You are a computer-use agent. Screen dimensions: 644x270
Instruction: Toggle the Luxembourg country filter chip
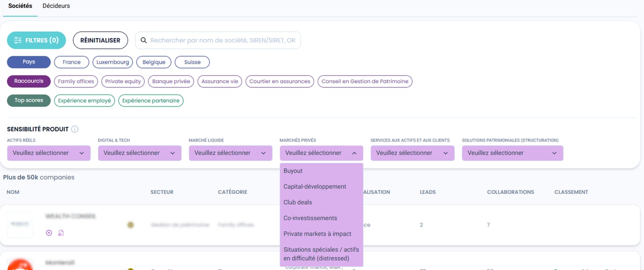[x=113, y=62]
